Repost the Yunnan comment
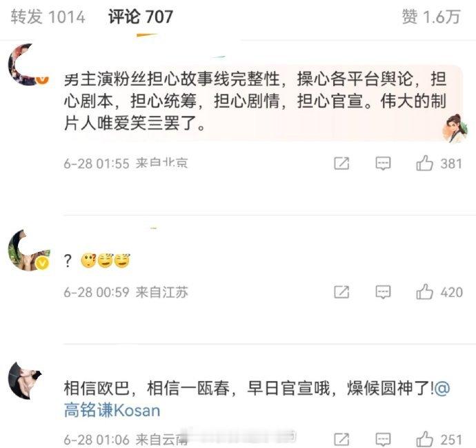The width and height of the screenshot is (476, 448). pos(341,440)
